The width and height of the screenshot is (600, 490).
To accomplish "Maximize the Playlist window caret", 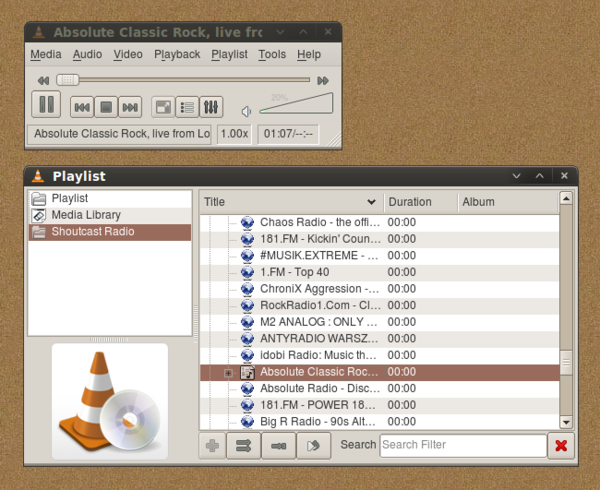I will point(540,176).
